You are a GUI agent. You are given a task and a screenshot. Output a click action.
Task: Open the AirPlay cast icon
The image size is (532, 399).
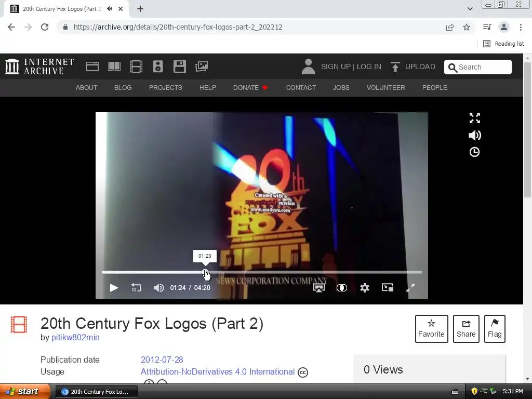pos(319,288)
